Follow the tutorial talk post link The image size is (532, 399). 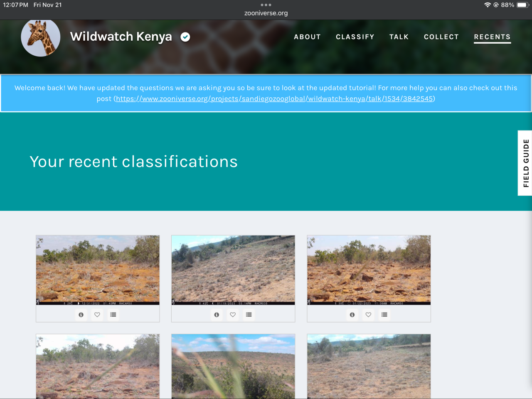click(274, 99)
